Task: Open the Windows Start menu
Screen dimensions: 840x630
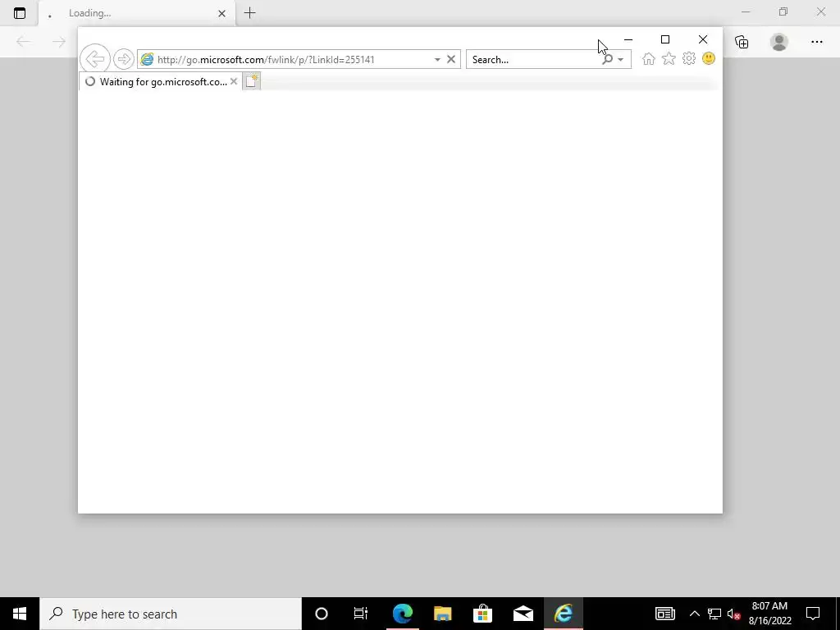Action: (x=20, y=614)
